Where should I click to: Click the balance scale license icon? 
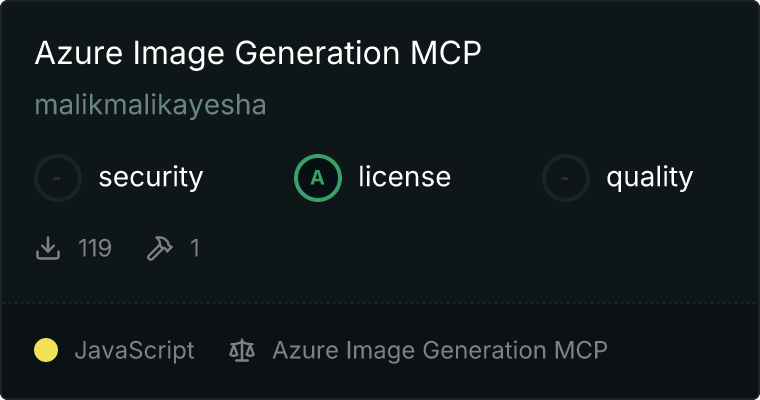[242, 350]
